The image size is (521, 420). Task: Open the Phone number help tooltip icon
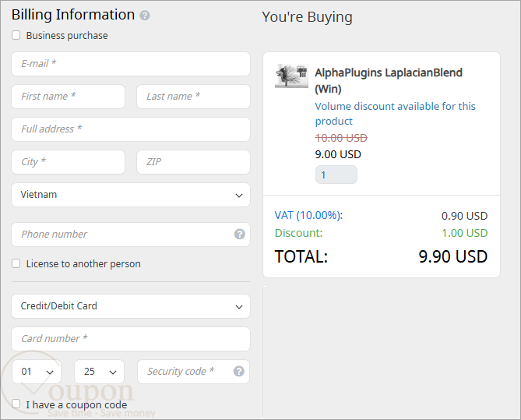click(x=240, y=234)
